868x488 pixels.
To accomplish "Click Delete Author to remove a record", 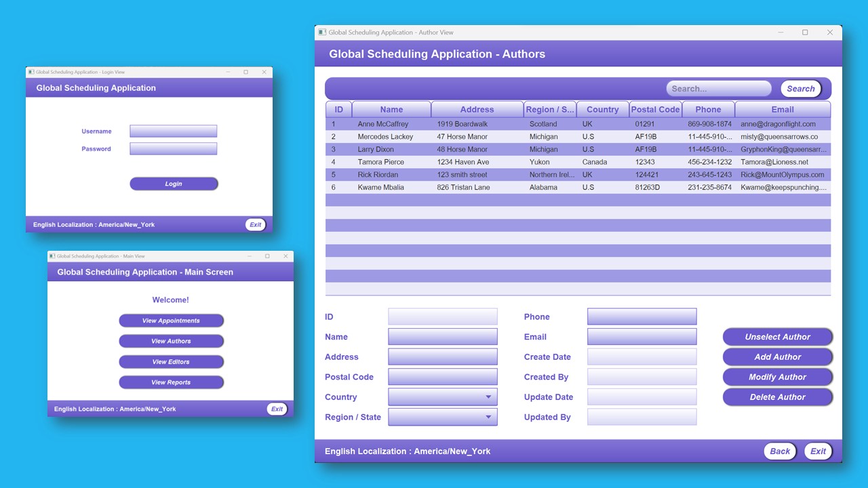I will click(777, 397).
